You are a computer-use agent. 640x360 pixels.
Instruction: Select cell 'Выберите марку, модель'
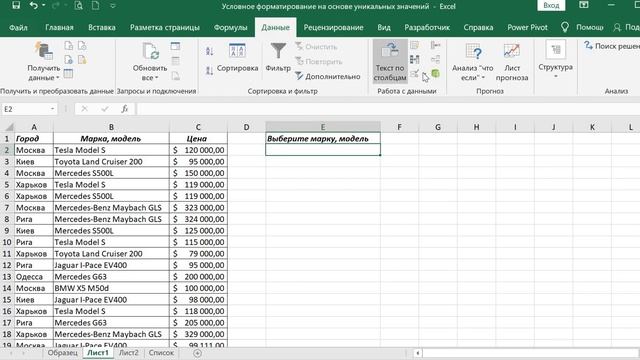(323, 139)
